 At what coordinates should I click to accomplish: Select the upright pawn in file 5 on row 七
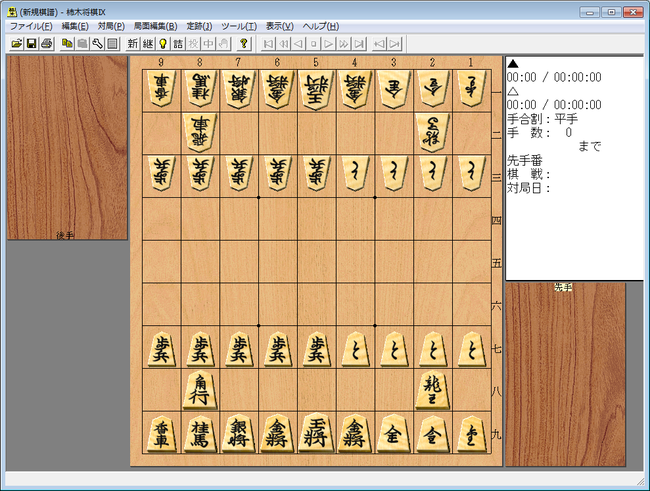pyautogui.click(x=316, y=349)
